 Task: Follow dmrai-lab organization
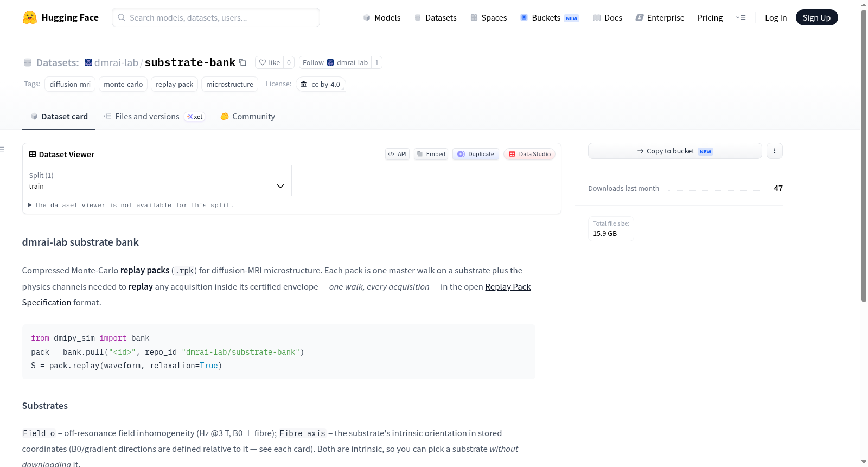click(335, 62)
